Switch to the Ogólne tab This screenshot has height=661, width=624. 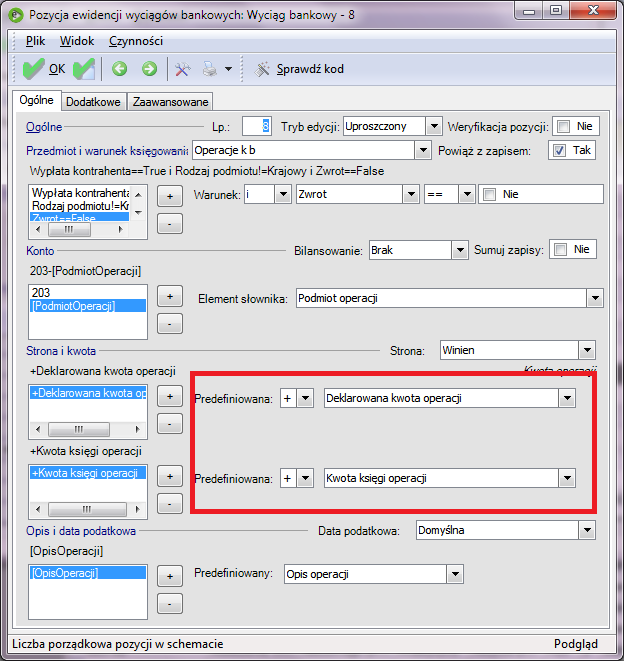pos(37,100)
